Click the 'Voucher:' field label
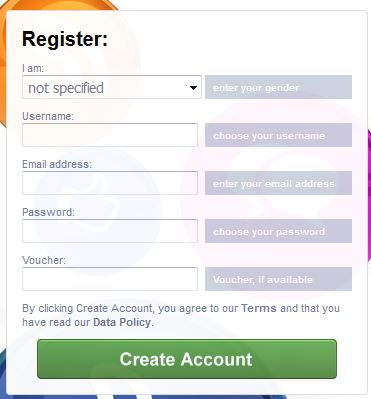This screenshot has width=371, height=399. tap(44, 260)
